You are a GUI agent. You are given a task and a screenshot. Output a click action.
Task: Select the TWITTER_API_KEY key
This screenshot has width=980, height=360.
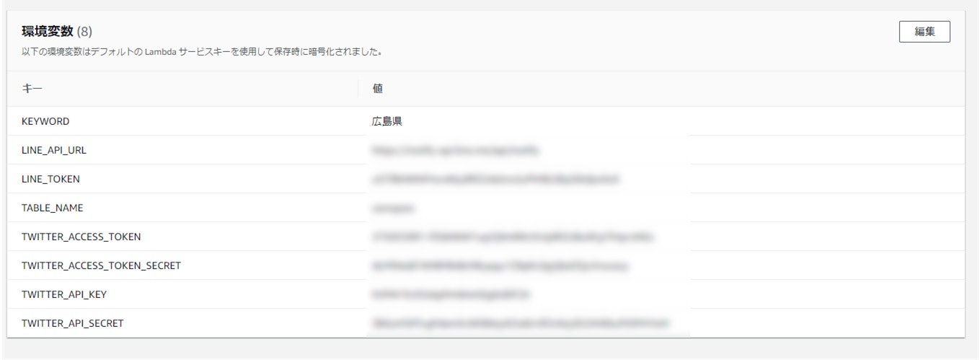coord(64,294)
